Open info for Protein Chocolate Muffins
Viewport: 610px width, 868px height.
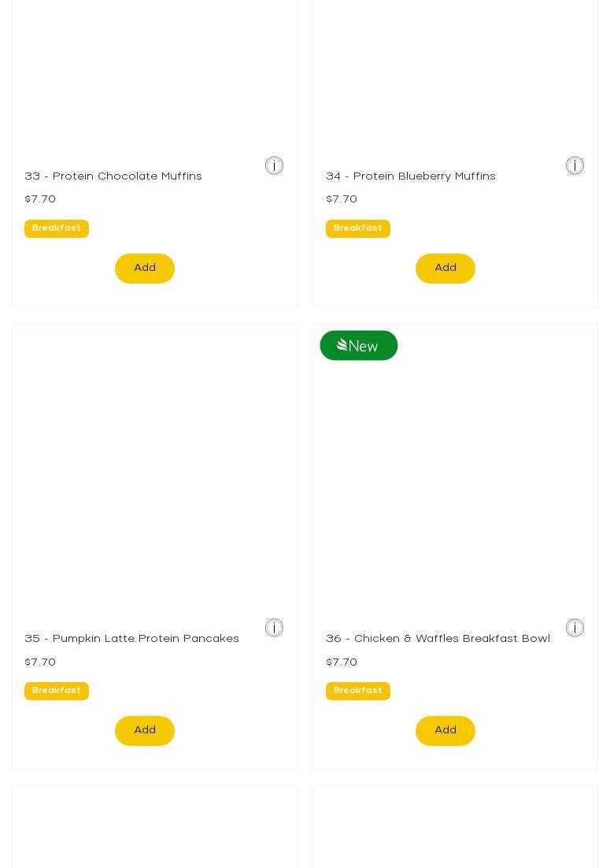[274, 165]
